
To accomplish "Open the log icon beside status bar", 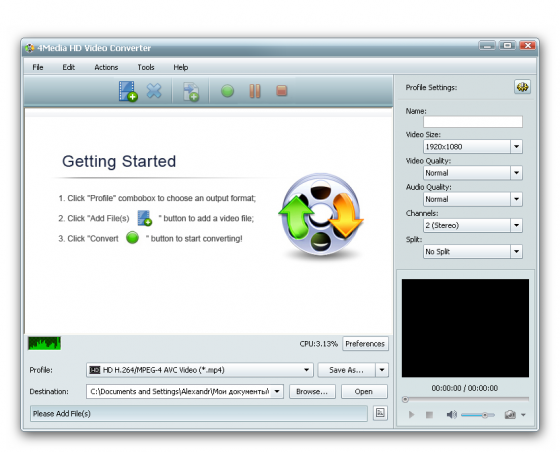I will [380, 413].
